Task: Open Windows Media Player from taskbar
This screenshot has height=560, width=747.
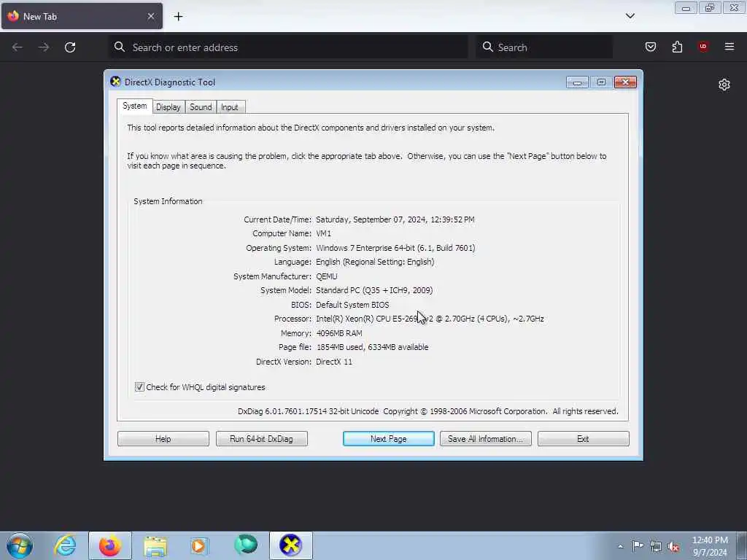Action: point(199,545)
